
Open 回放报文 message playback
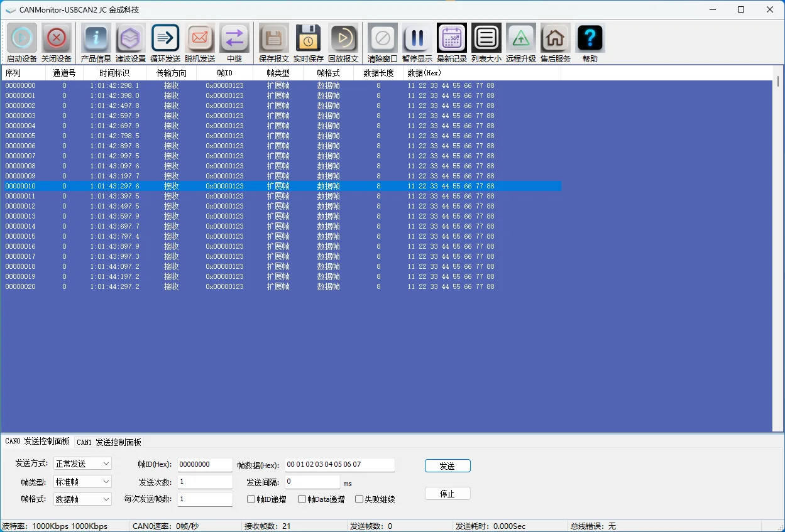pyautogui.click(x=344, y=38)
